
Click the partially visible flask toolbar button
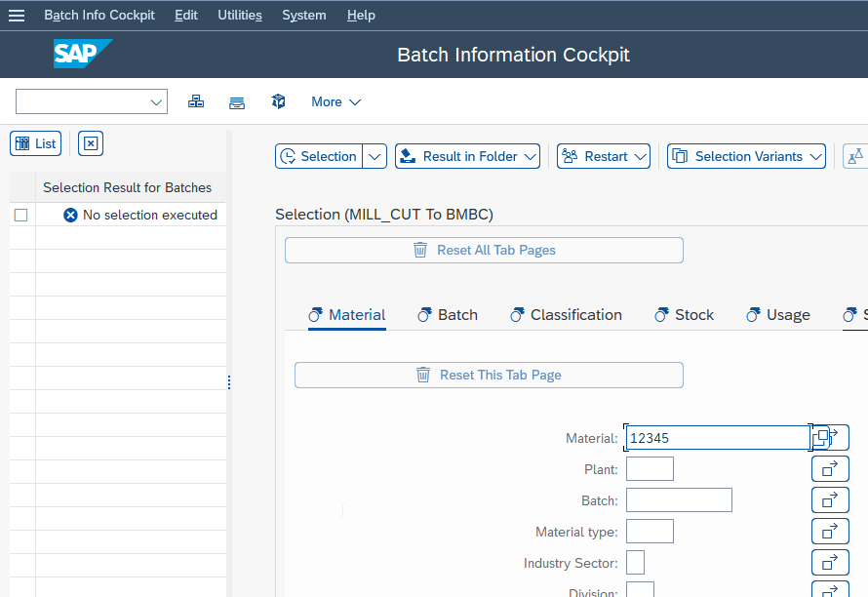[855, 156]
